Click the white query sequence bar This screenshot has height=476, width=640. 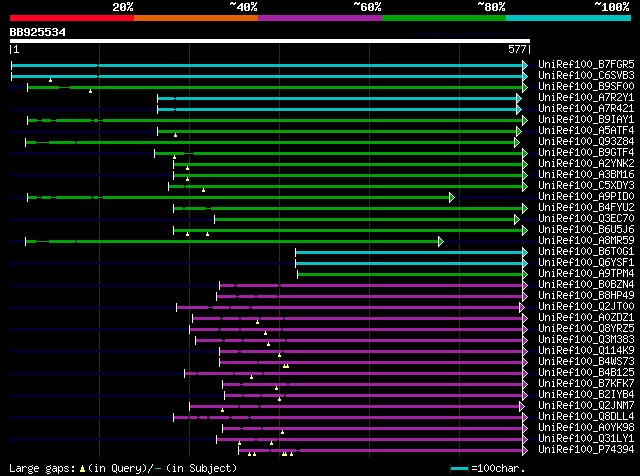coord(270,41)
